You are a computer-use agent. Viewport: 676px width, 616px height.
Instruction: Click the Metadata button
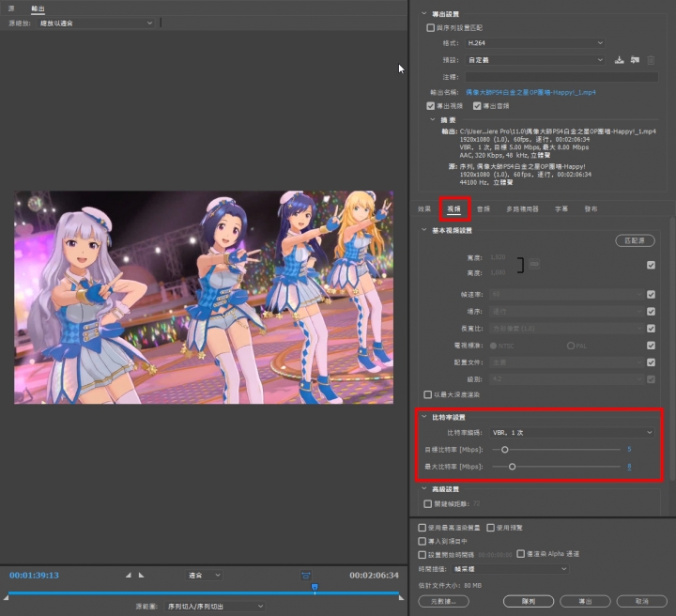443,601
